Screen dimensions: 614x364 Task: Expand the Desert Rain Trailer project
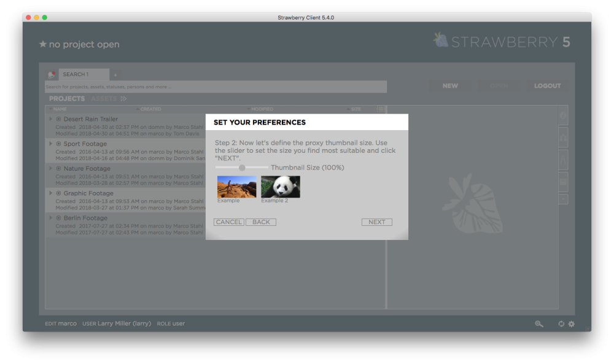pos(51,119)
